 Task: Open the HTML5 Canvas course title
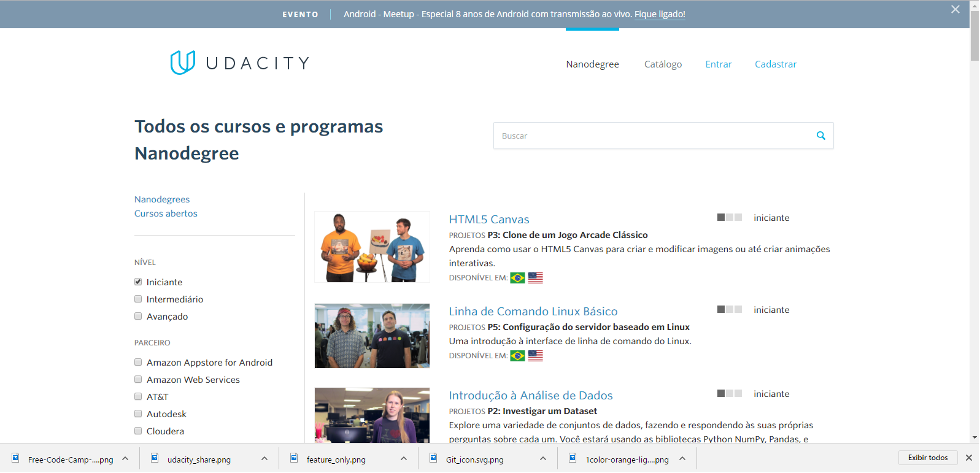489,219
